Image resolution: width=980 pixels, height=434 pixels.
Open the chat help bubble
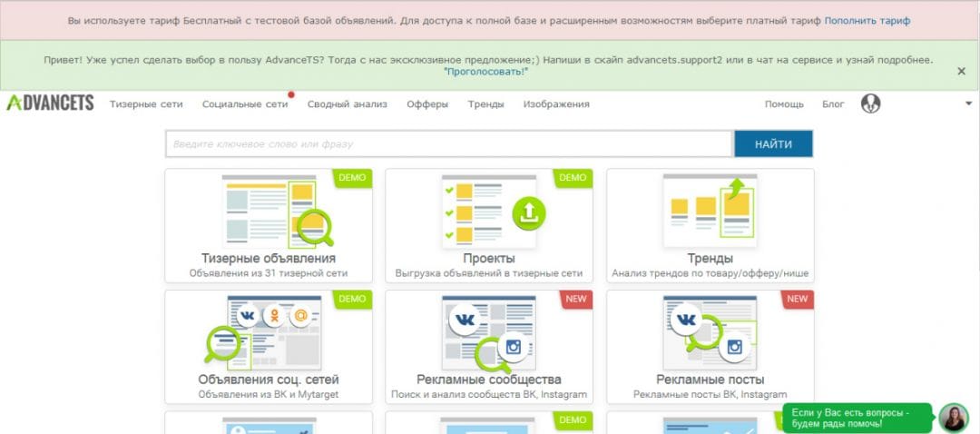coord(857,418)
